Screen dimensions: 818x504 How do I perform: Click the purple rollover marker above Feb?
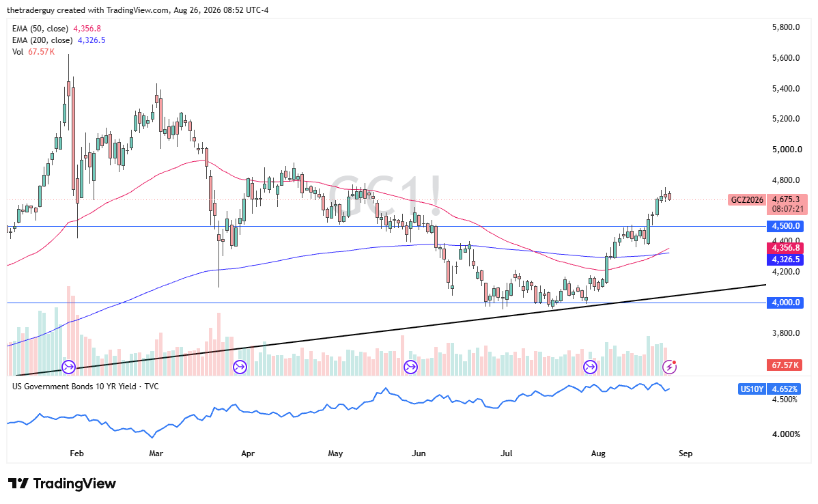click(x=69, y=367)
